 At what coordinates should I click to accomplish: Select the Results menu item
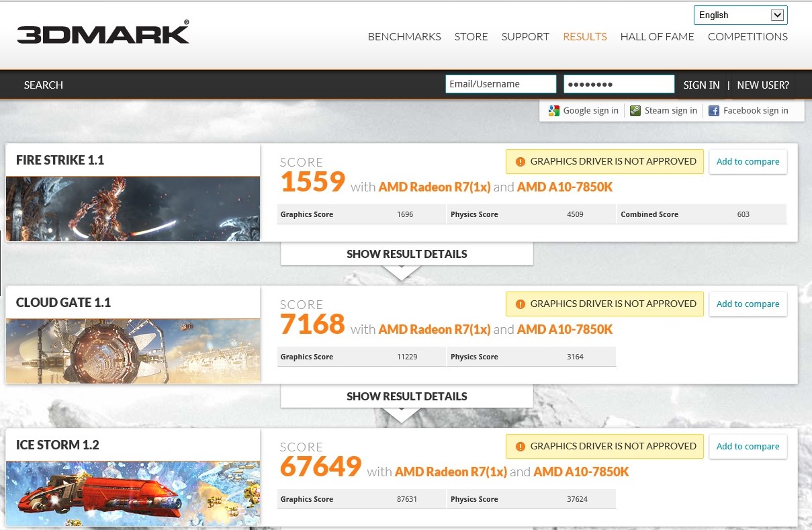(585, 37)
